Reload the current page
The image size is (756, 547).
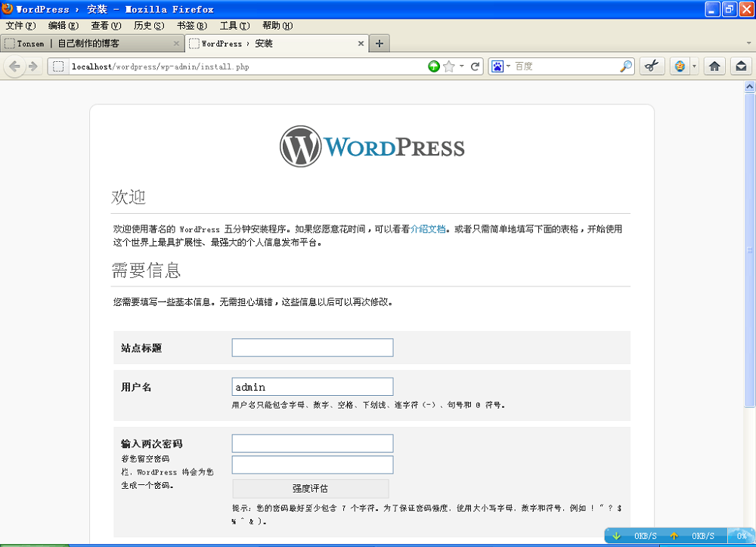tap(476, 66)
